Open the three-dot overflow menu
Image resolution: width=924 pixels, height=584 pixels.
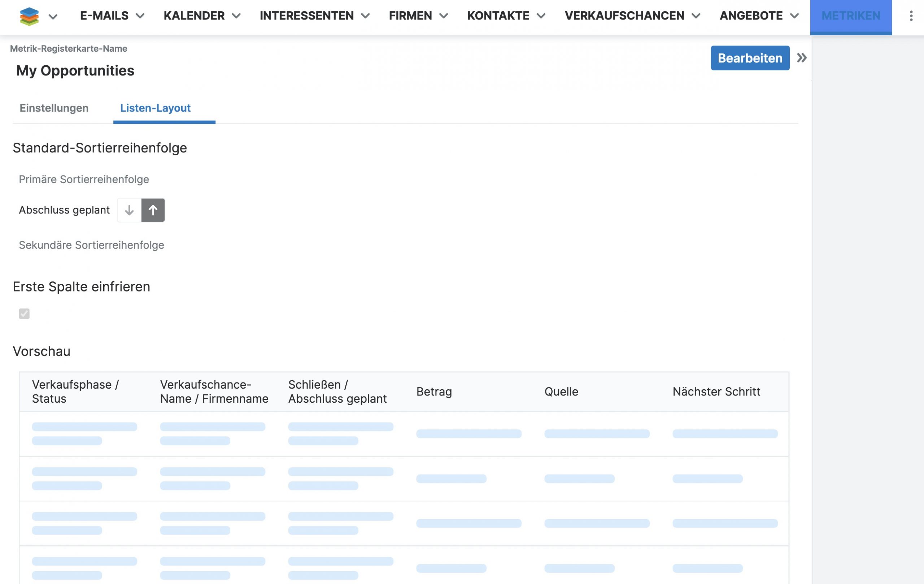[911, 16]
